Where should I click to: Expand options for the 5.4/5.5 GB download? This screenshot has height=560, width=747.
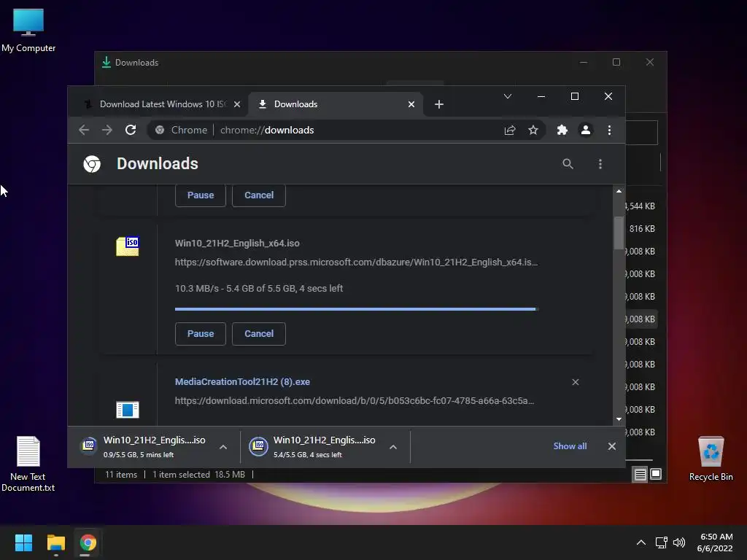point(393,447)
